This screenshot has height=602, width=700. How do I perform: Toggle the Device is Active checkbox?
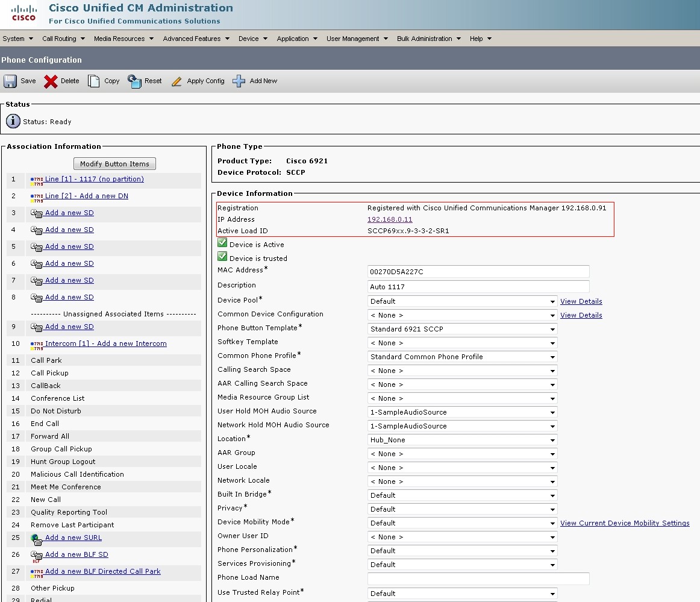(222, 242)
